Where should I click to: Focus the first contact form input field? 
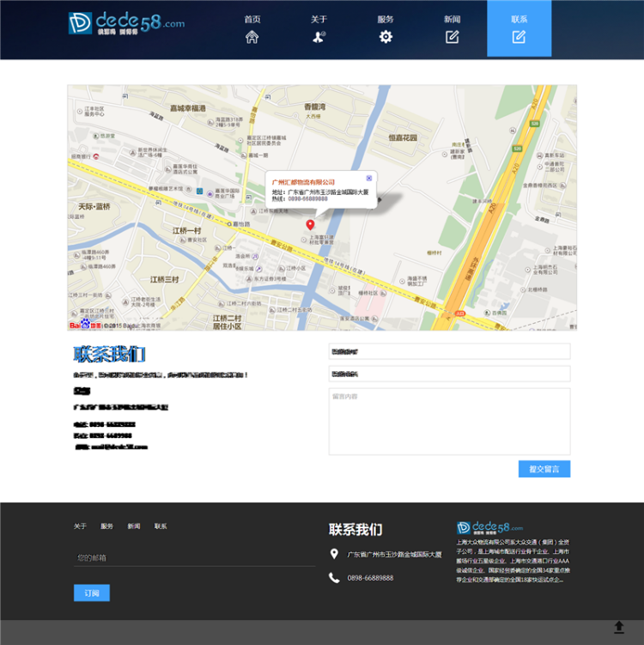(449, 351)
